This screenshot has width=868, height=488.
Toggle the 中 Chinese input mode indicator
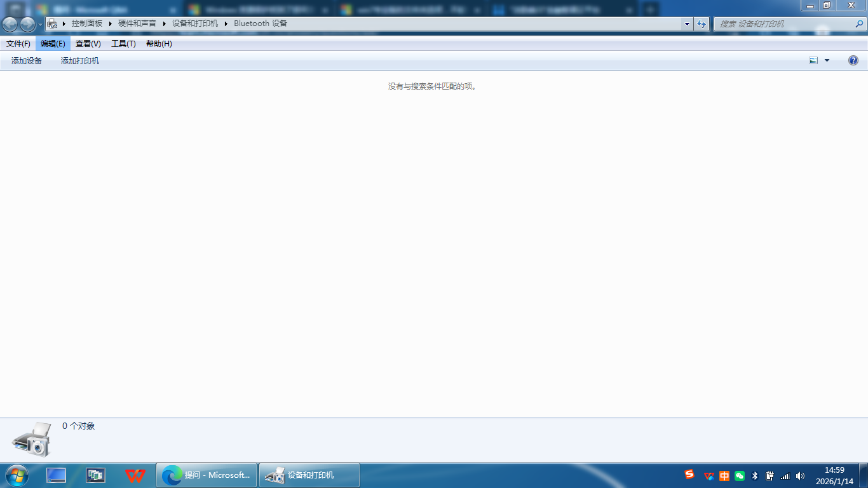[724, 475]
